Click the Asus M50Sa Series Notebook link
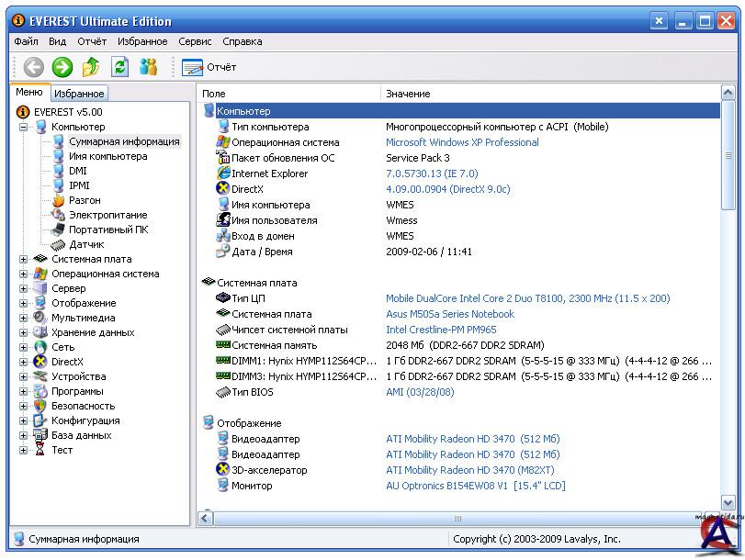Viewport: 745px width, 560px height. (449, 314)
